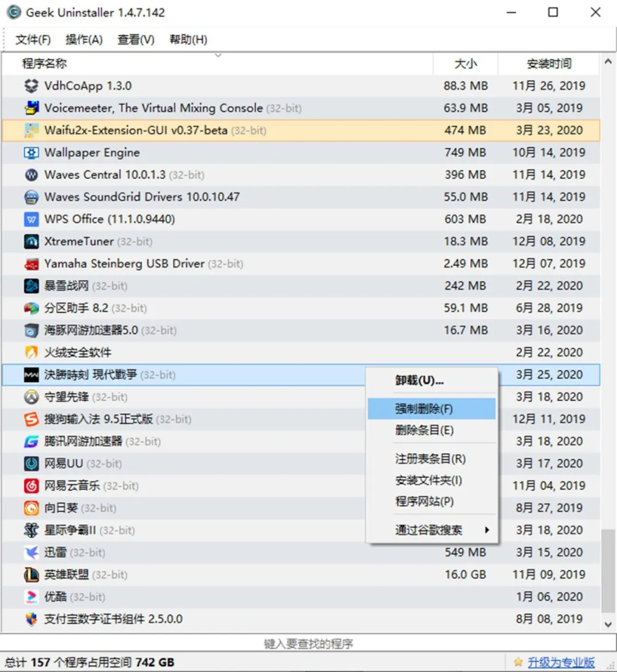Click the VdhCoApp 1.3.0 icon
This screenshot has height=672, width=617.
coord(31,86)
